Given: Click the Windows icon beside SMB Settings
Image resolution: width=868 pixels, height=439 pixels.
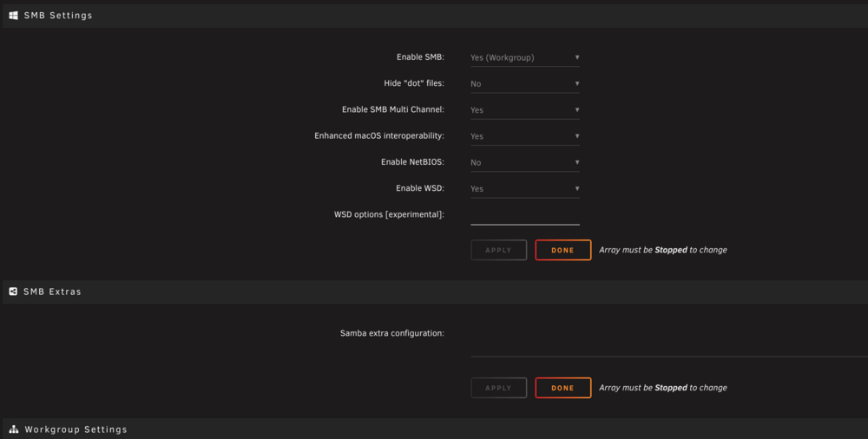Looking at the screenshot, I should pyautogui.click(x=13, y=16).
